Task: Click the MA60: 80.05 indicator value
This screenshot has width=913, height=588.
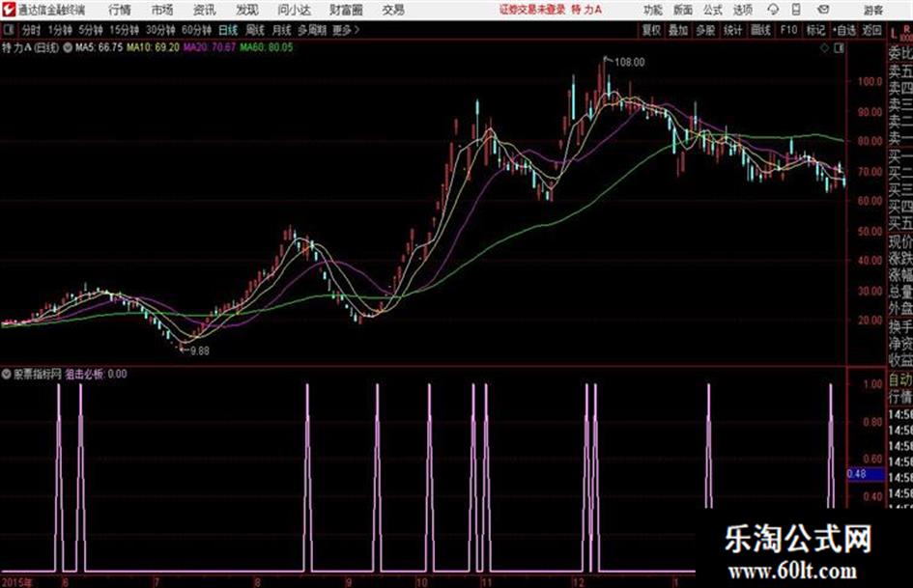Action: pos(266,47)
